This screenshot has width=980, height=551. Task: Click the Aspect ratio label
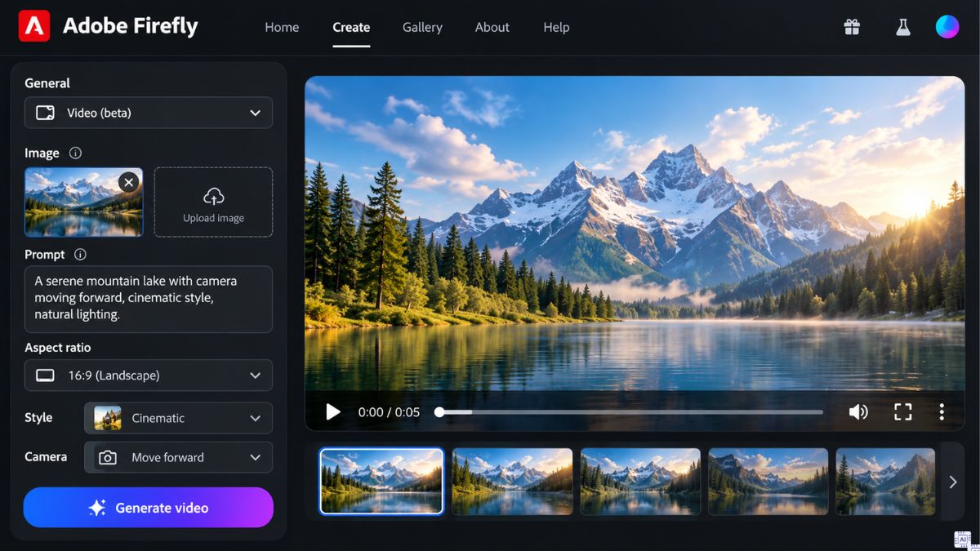(58, 347)
